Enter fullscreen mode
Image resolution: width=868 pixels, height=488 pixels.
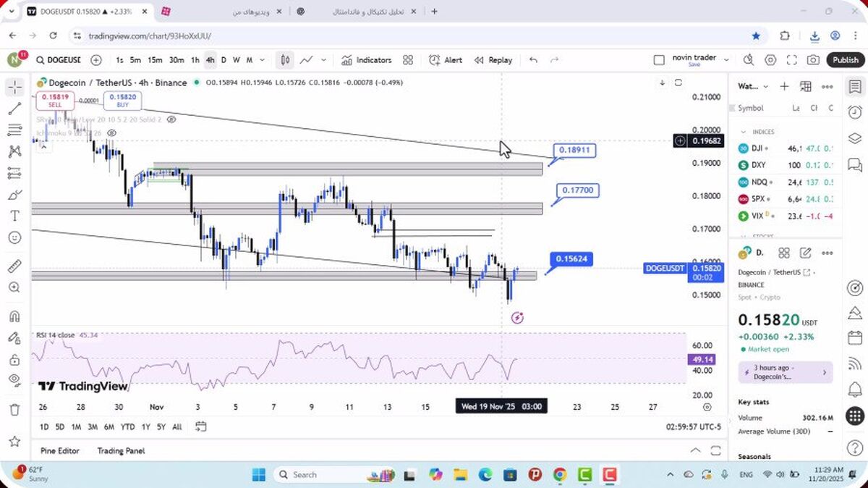click(792, 60)
